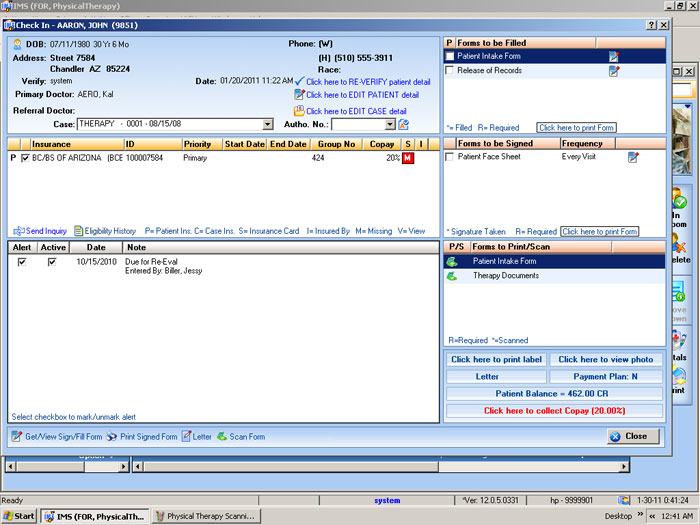
Task: Click print Form button under Forms to be Filled
Action: (576, 128)
